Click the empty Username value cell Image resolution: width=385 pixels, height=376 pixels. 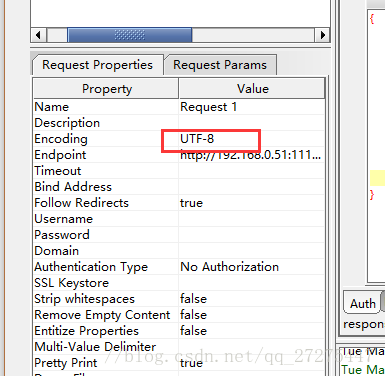pos(251,219)
